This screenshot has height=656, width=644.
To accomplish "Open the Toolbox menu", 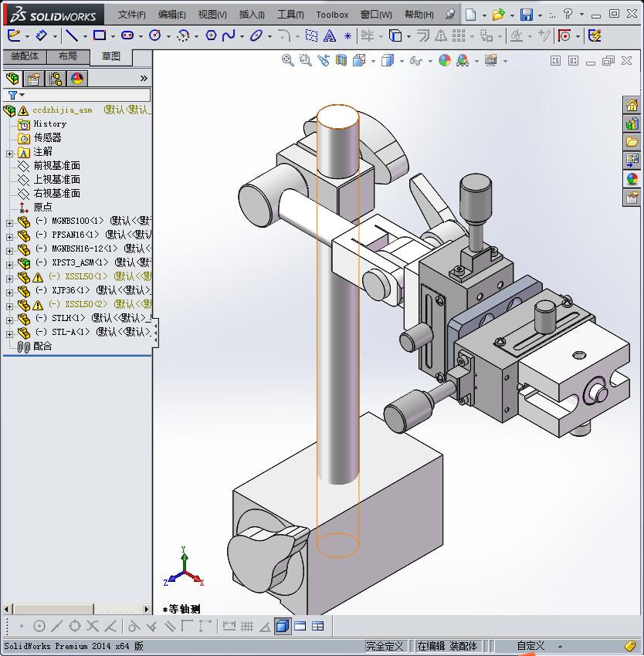I will [x=332, y=15].
